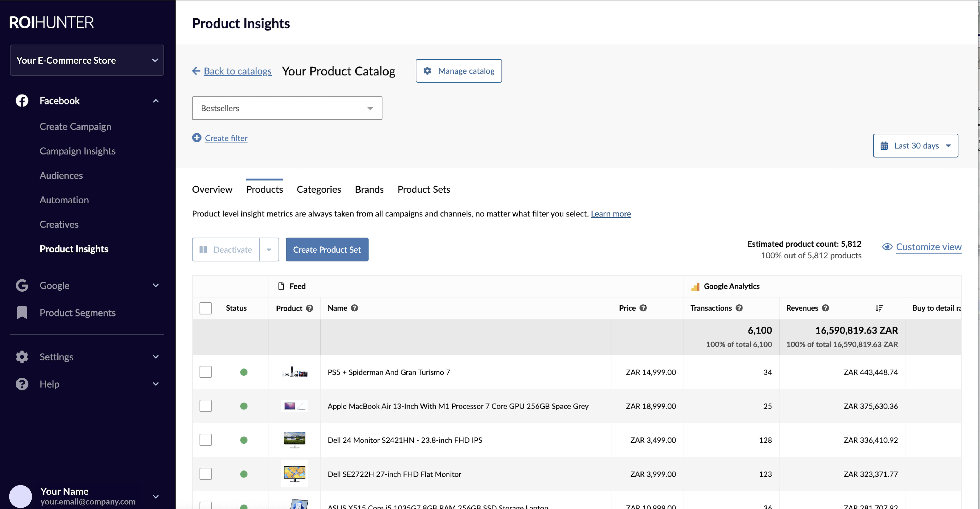Screen dimensions: 980x509
Task: Select the Dell SE2722H monitor row checkbox
Action: coord(205,474)
